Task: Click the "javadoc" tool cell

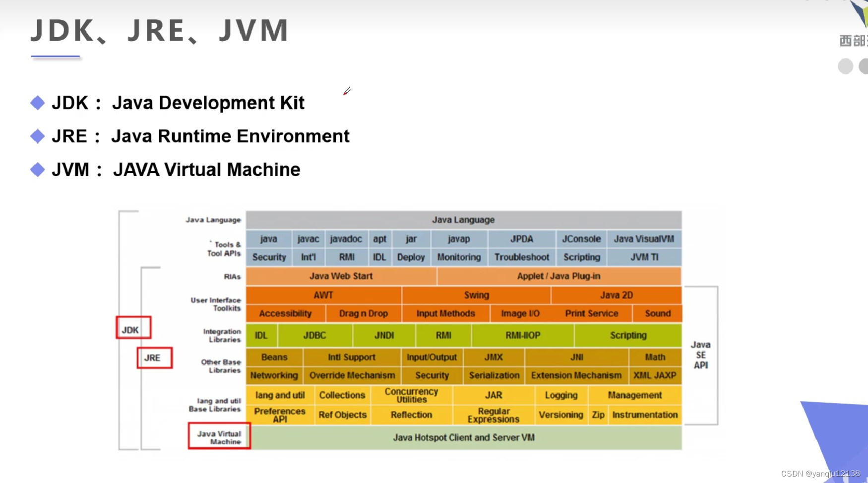Action: pyautogui.click(x=346, y=239)
